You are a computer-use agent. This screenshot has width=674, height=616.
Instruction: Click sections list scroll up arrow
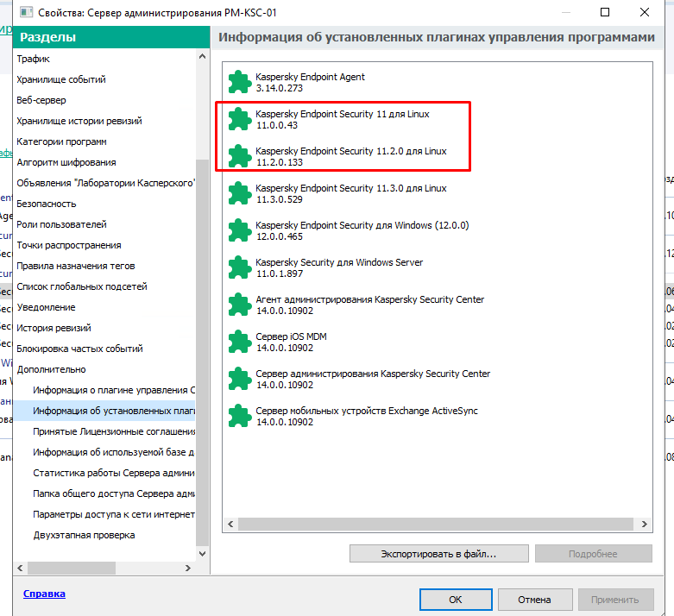pos(203,56)
